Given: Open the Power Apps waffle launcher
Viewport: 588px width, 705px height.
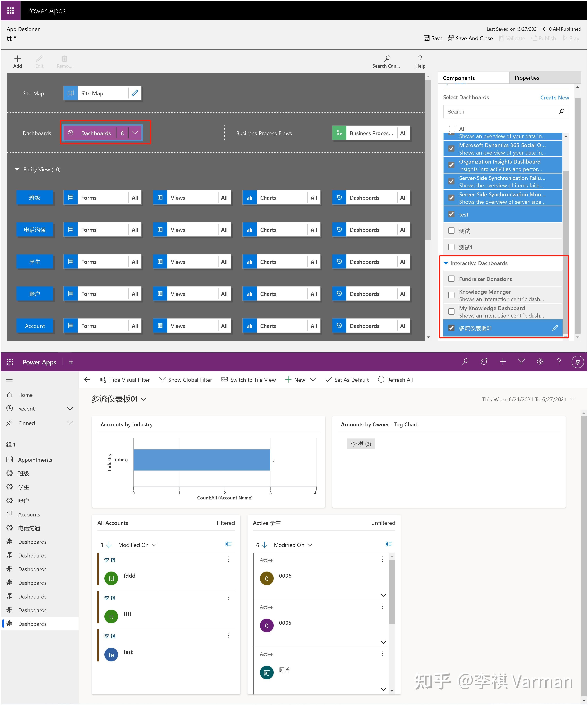Looking at the screenshot, I should coord(10,10).
